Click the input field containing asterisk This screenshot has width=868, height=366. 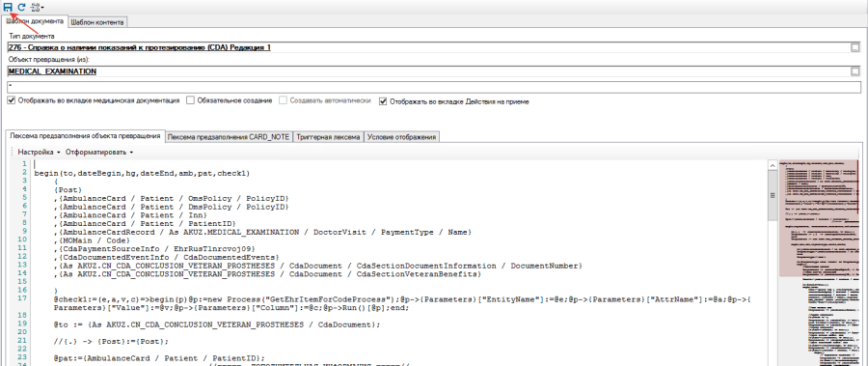434,88
